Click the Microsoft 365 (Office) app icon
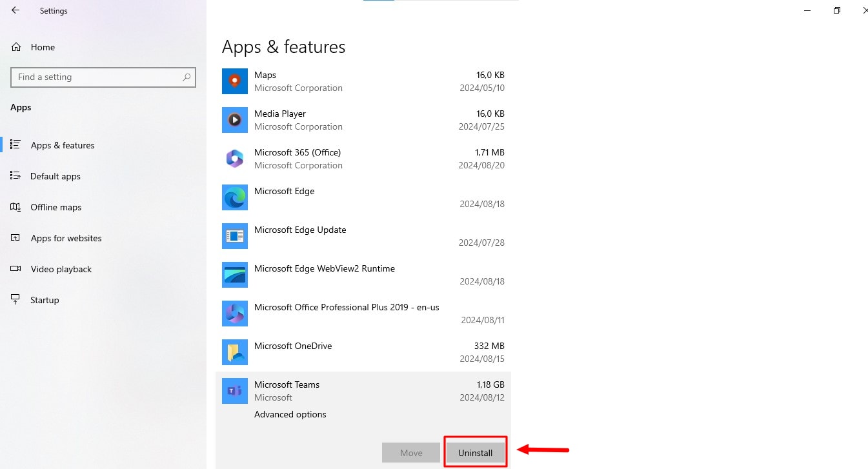 [235, 159]
